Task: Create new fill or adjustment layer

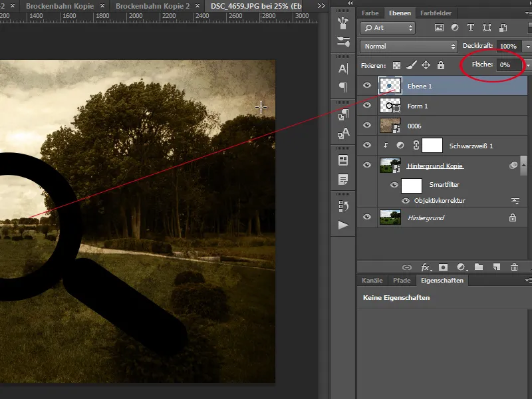Action: click(462, 267)
